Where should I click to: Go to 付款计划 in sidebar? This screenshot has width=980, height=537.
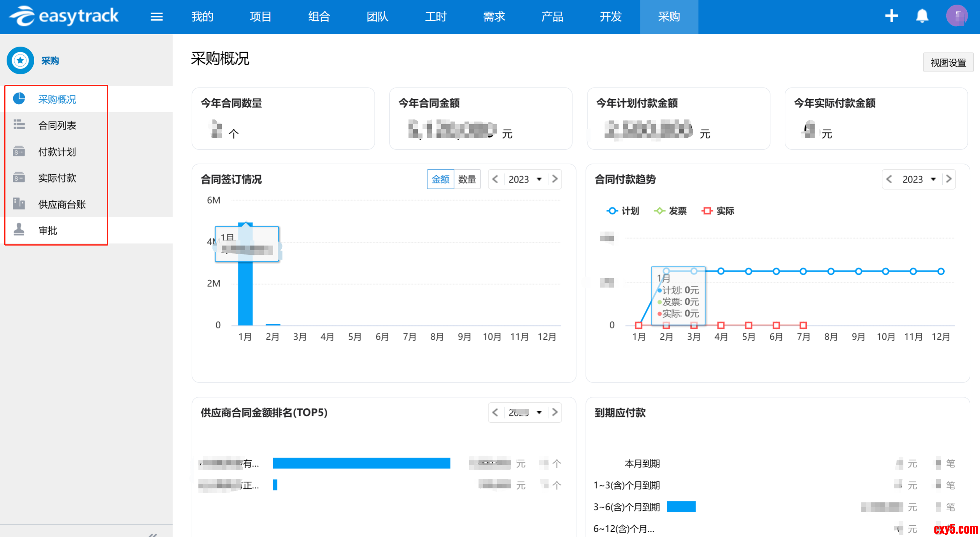57,152
